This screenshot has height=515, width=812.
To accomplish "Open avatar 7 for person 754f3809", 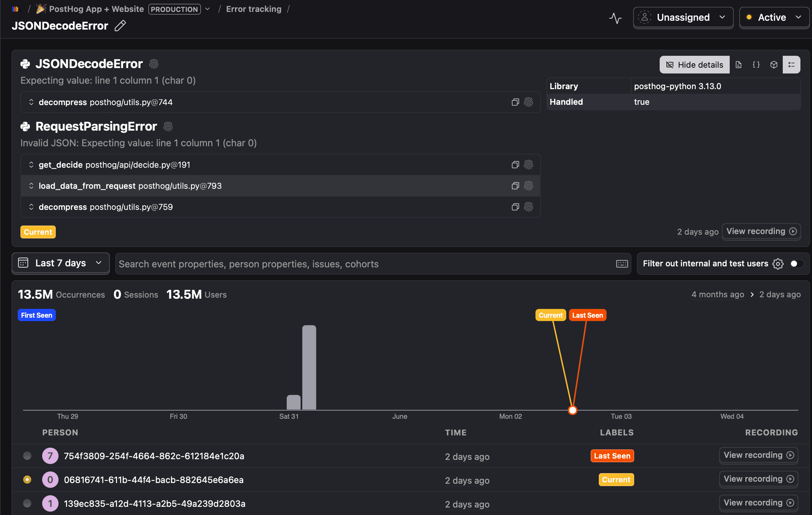I will tap(50, 456).
